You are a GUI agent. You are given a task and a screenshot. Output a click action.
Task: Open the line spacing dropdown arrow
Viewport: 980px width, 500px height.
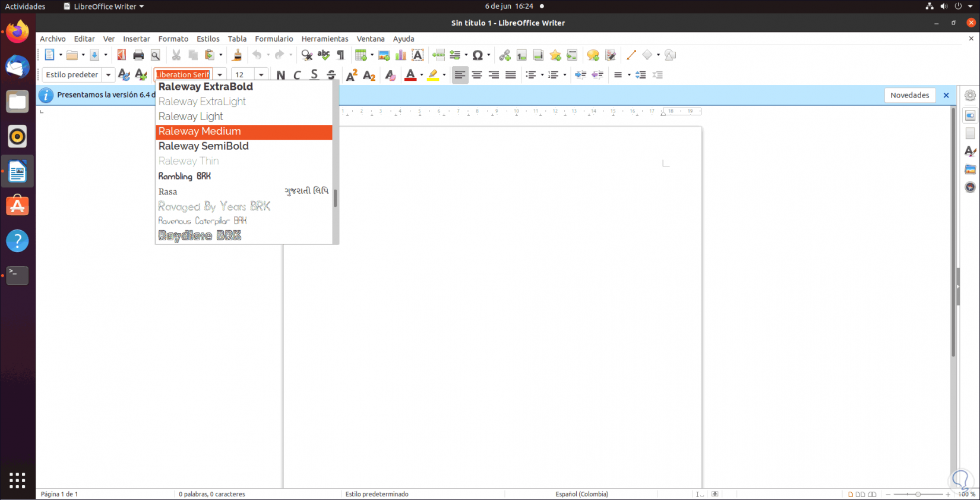click(x=628, y=75)
